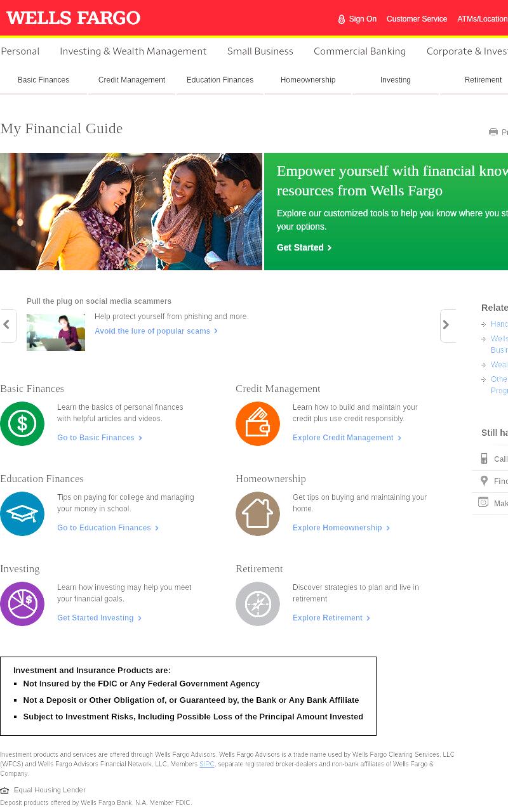This screenshot has height=812, width=508.
Task: Open Investing & Wealth Management menu
Action: [133, 51]
